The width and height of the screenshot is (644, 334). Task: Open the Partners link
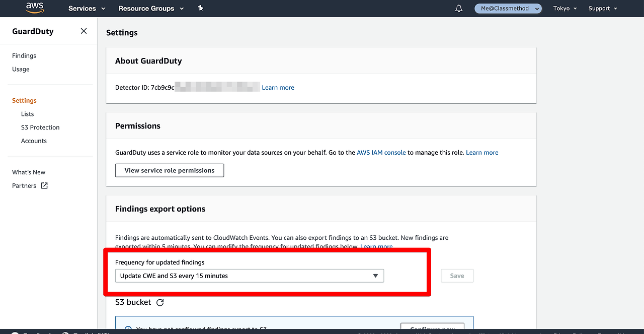tap(24, 186)
